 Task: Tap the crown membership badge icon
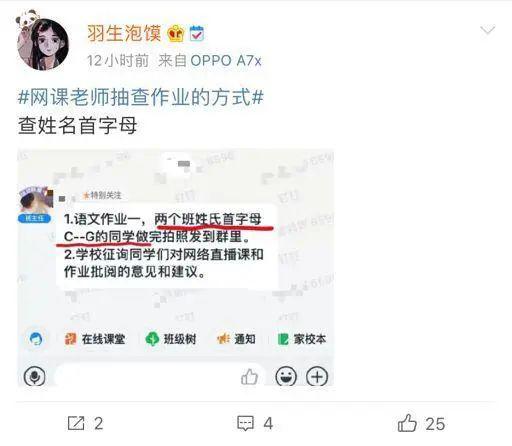(x=176, y=34)
